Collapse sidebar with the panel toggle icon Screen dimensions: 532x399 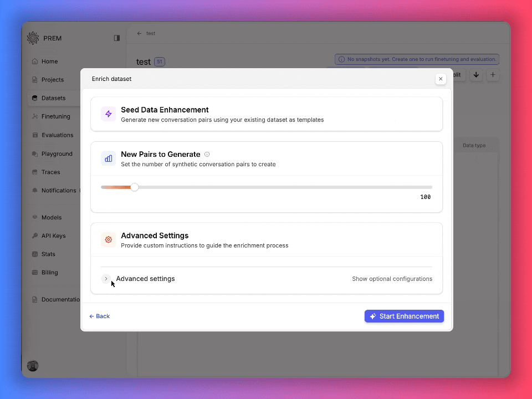point(117,38)
